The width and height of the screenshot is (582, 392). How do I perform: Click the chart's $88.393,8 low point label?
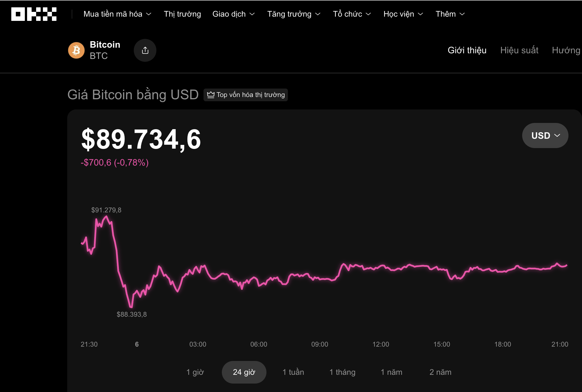[132, 314]
